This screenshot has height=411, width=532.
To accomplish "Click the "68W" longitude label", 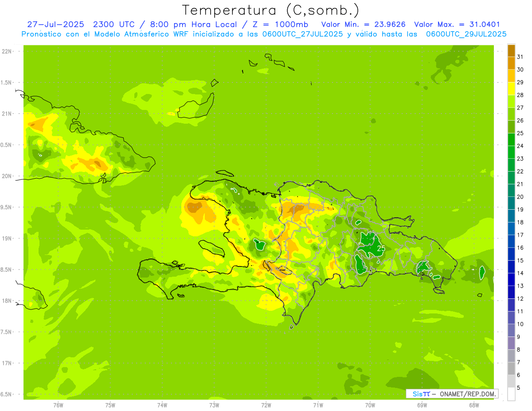I will pos(474,405).
